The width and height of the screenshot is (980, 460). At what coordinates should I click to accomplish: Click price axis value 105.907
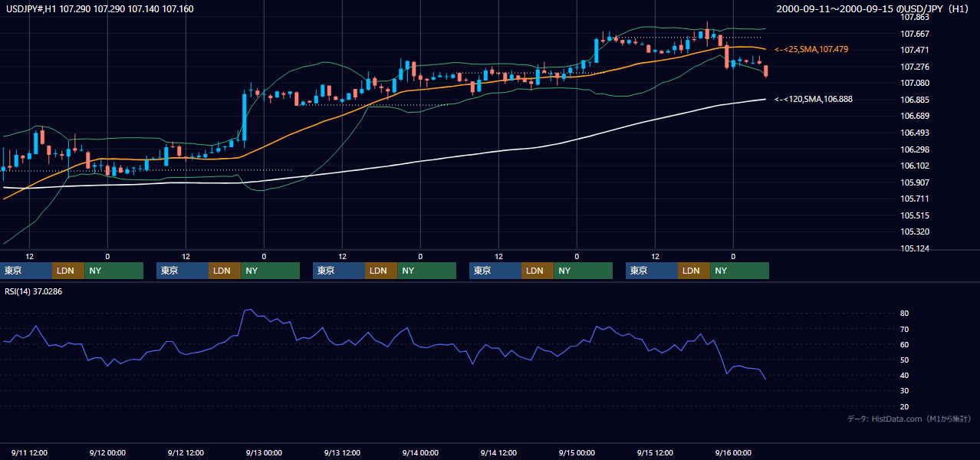(914, 182)
